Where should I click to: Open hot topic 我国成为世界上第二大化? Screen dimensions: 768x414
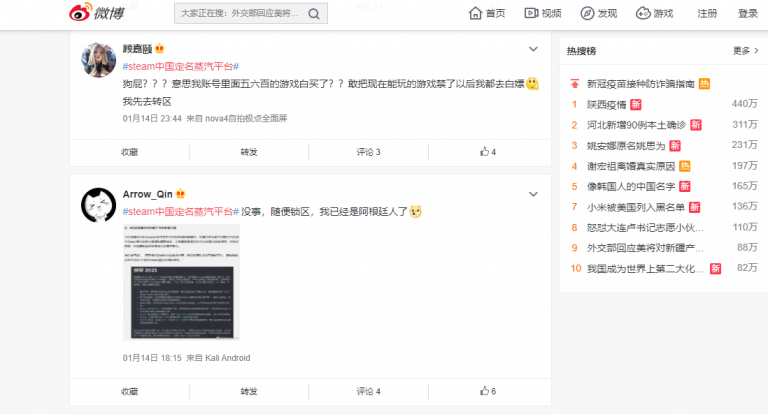click(x=645, y=269)
